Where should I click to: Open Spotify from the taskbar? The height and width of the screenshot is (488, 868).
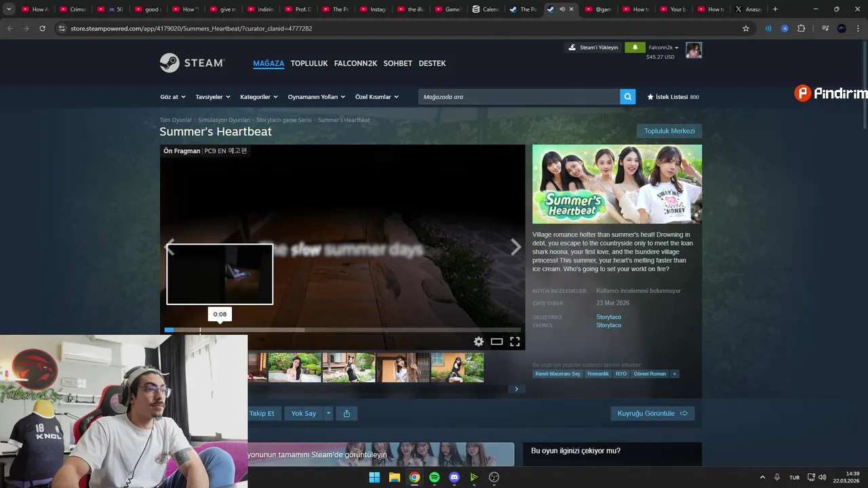435,477
